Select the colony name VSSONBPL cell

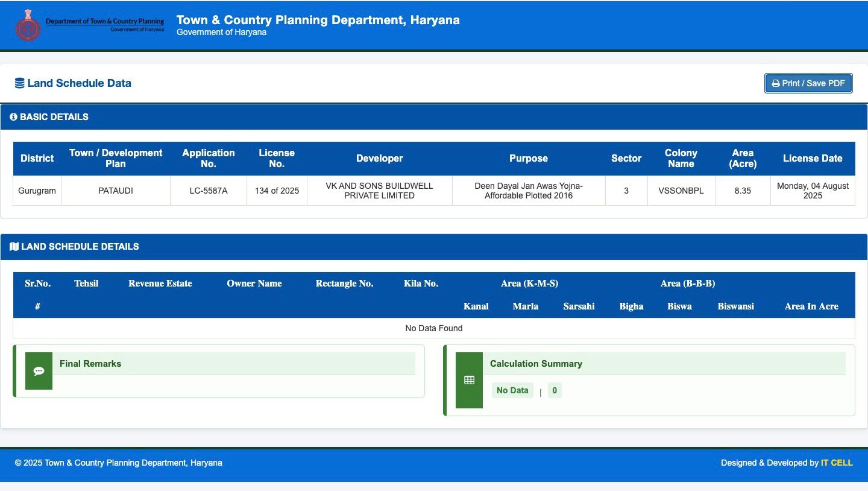pyautogui.click(x=681, y=191)
